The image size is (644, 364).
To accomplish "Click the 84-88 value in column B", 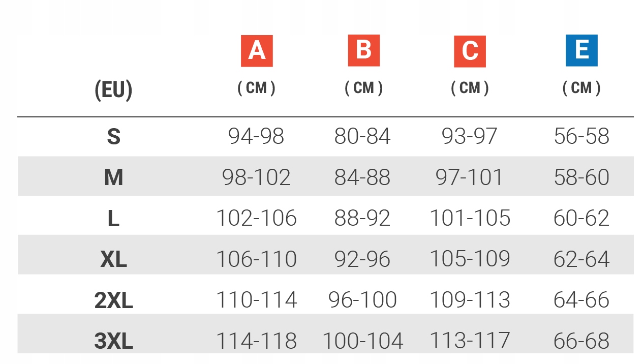I will [362, 177].
